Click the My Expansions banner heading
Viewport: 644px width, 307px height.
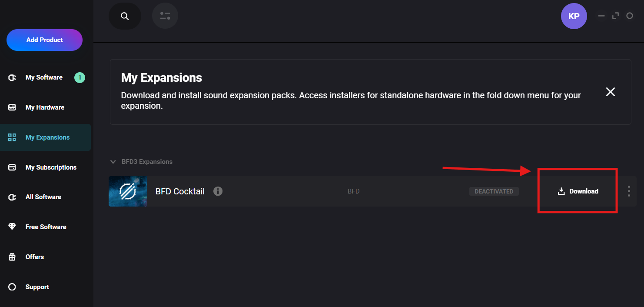[x=162, y=78]
